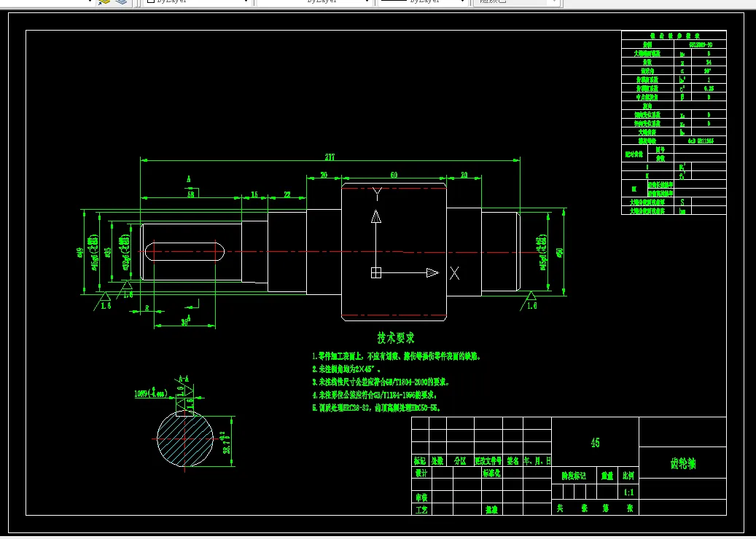The height and width of the screenshot is (539, 756).
Task: Select the 签名 column header
Action: [x=513, y=461]
